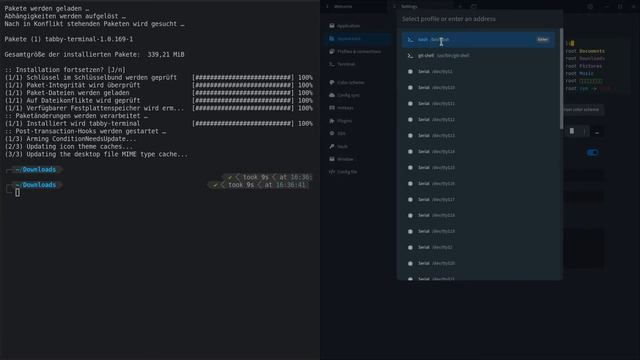Open the Plugins settings section
The height and width of the screenshot is (360, 640).
tap(344, 121)
